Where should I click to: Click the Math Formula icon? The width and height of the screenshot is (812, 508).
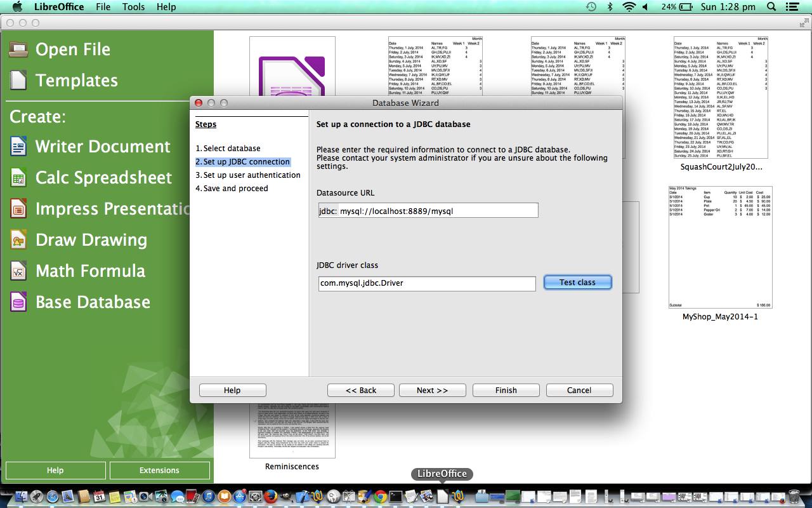18,271
